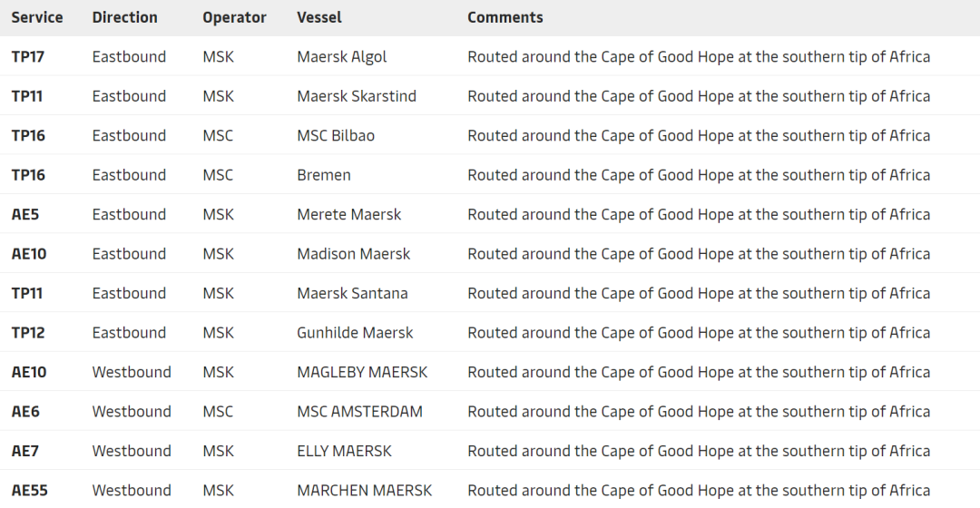
Task: Click the MSC Bilbao vessel entry
Action: point(335,136)
